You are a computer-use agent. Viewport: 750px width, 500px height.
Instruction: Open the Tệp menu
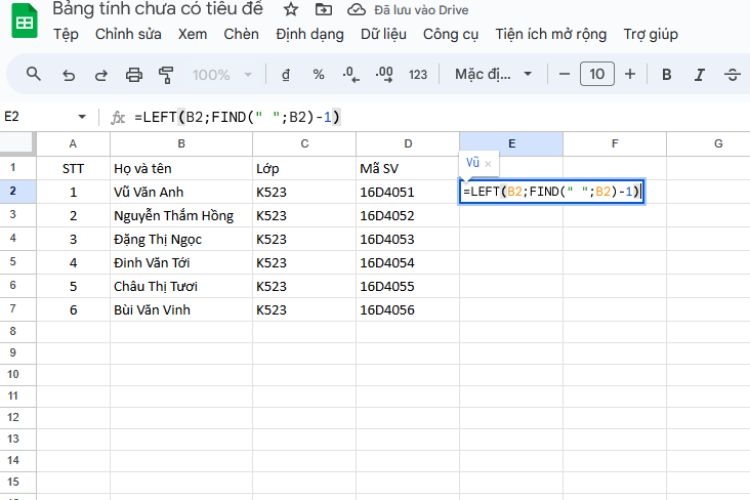[66, 34]
